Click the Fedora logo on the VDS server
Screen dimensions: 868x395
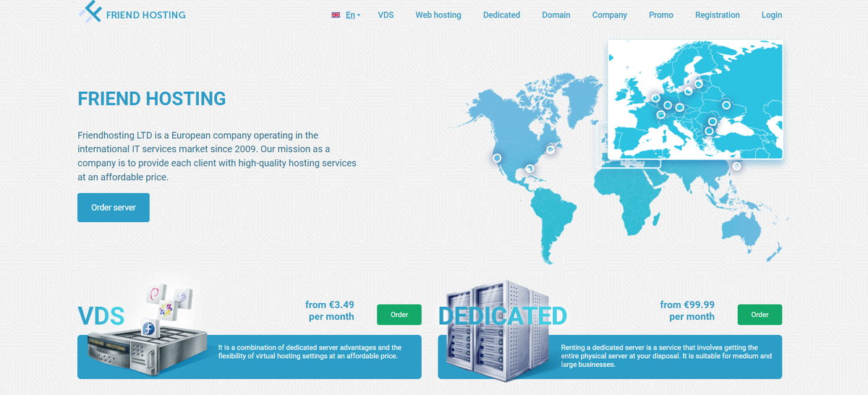click(150, 329)
